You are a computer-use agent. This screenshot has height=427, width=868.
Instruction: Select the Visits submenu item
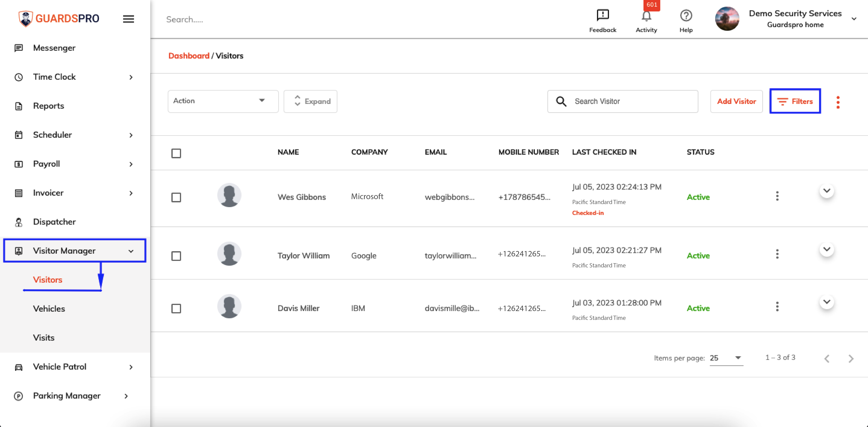43,338
